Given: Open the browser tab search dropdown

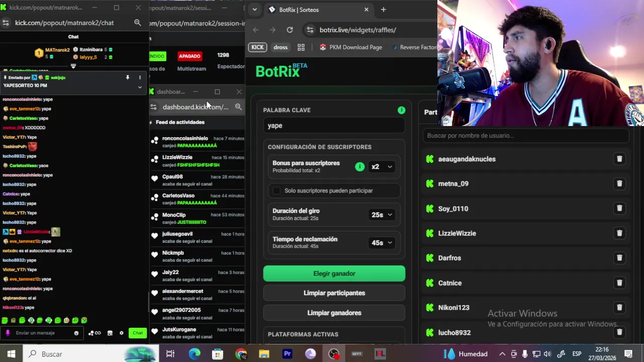Looking at the screenshot, I should [x=255, y=10].
